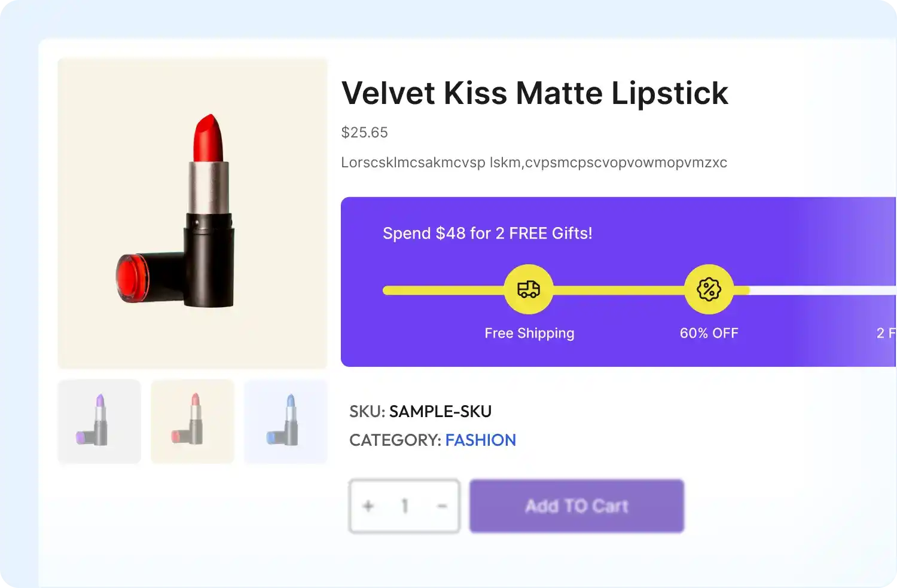Click the 60% OFF discount badge icon
Screen dimensions: 897x588
click(x=709, y=290)
